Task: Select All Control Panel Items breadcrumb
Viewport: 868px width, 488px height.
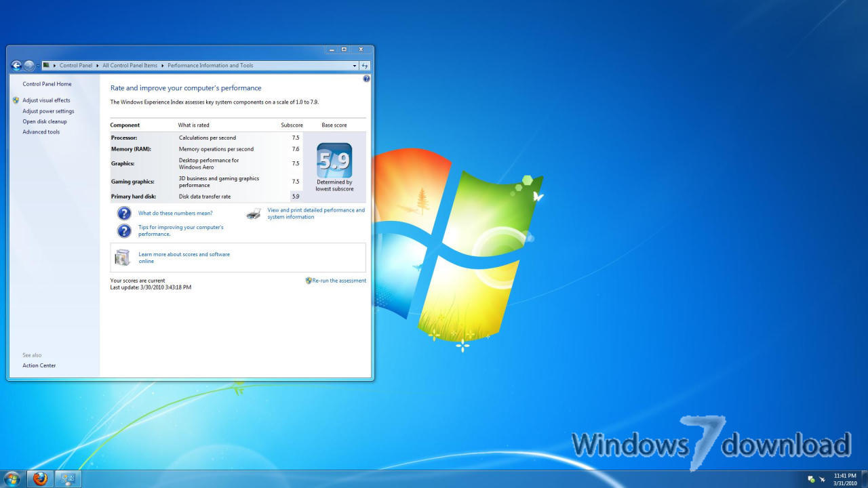Action: (x=130, y=66)
